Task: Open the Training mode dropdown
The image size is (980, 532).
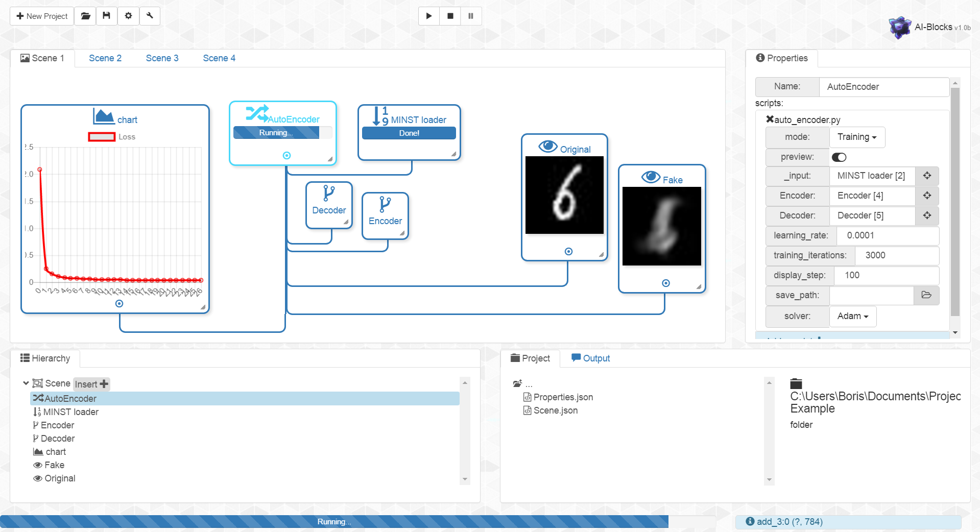Action: (856, 137)
